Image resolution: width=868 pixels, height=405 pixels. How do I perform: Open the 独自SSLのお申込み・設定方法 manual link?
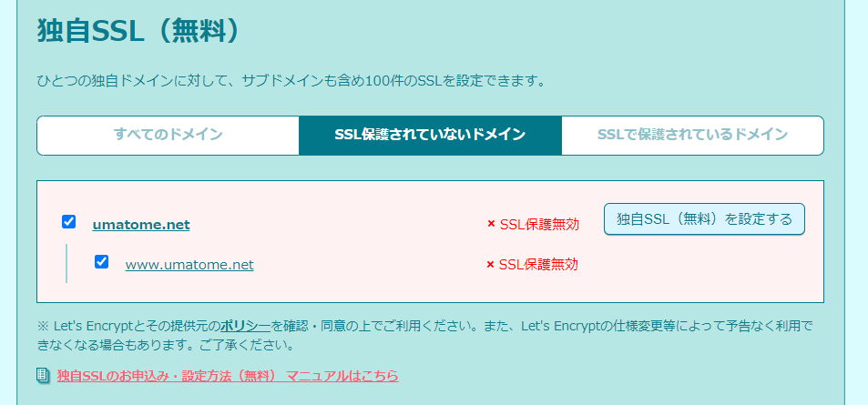tap(228, 375)
